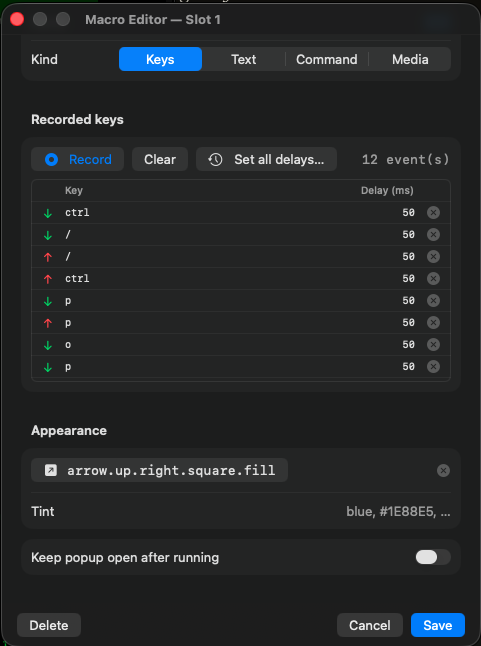The width and height of the screenshot is (481, 646).
Task: Delete the slash key-down event row
Action: pyautogui.click(x=433, y=234)
